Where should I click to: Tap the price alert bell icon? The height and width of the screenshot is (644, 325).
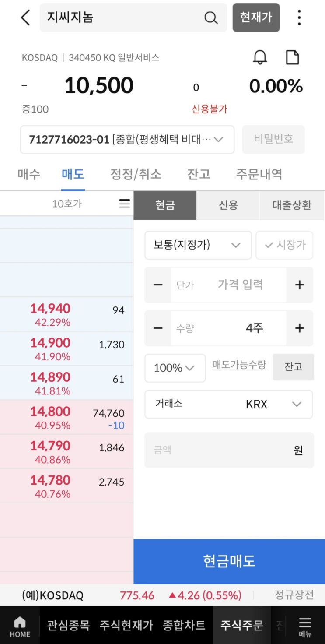(x=260, y=57)
